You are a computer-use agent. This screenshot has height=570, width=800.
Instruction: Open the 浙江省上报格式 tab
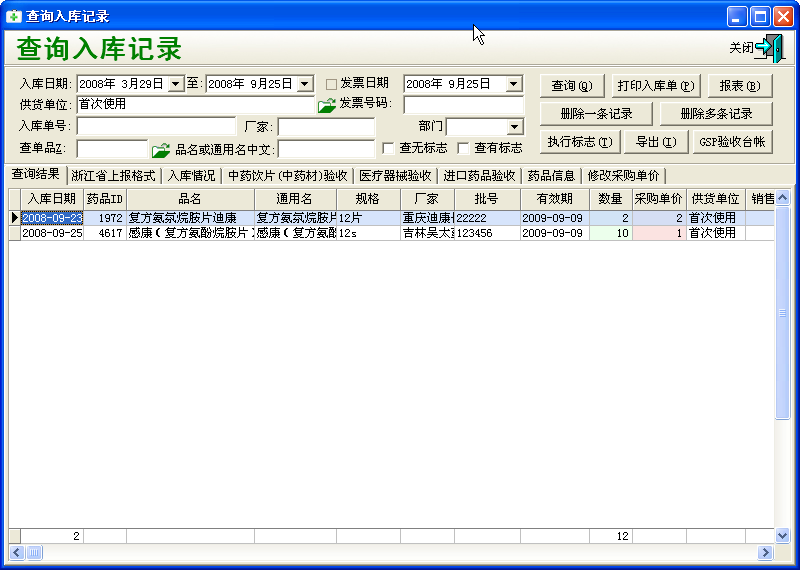pyautogui.click(x=113, y=176)
